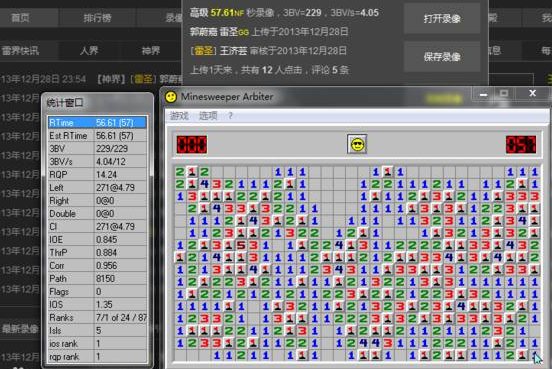Image resolution: width=552 pixels, height=369 pixels.
Task: Minimize the Minesweeper Arbiter window
Action: pyautogui.click(x=483, y=94)
